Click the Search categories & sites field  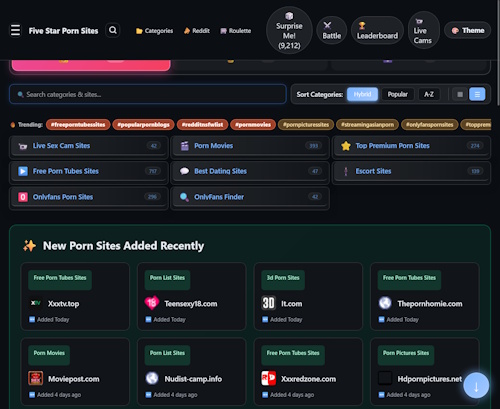(148, 94)
